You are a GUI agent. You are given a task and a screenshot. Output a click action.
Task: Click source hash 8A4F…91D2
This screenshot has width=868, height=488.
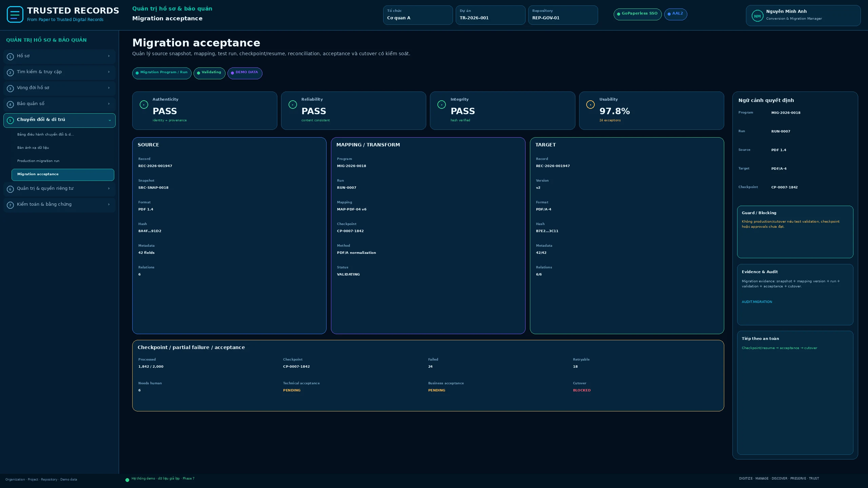(x=150, y=231)
